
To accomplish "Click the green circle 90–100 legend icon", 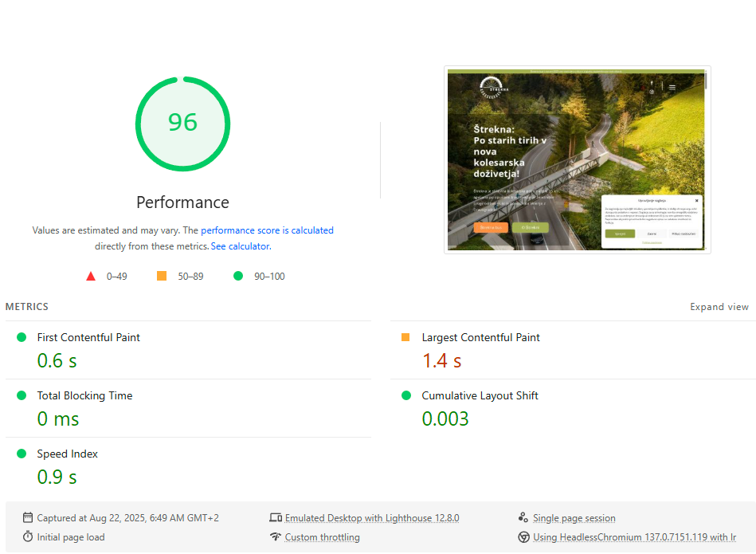I will (x=237, y=277).
